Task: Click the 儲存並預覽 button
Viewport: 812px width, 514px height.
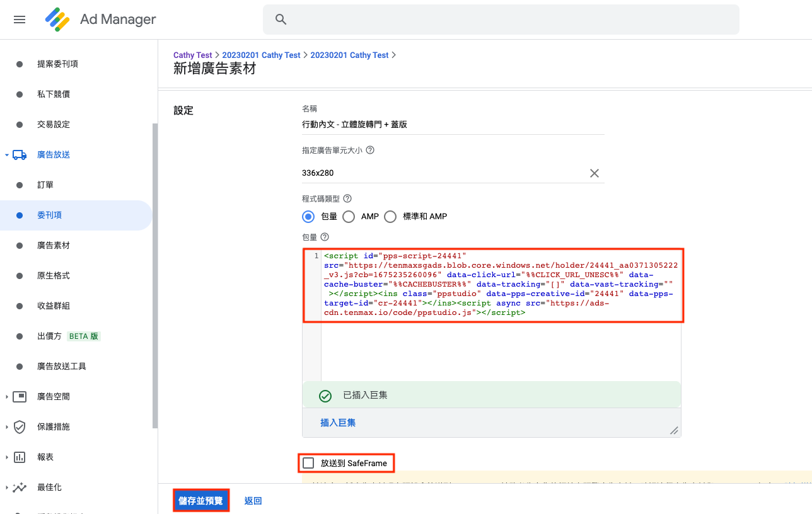Action: [200, 501]
